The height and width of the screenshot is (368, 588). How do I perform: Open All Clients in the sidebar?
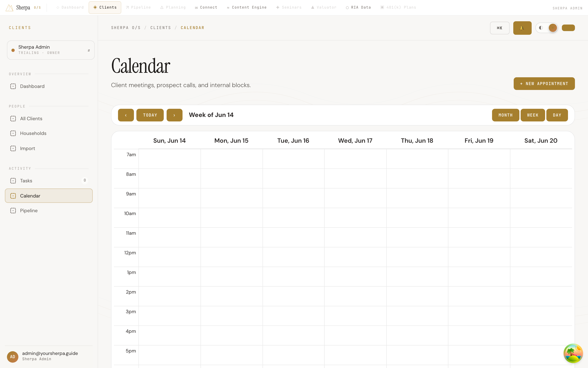coord(49,119)
